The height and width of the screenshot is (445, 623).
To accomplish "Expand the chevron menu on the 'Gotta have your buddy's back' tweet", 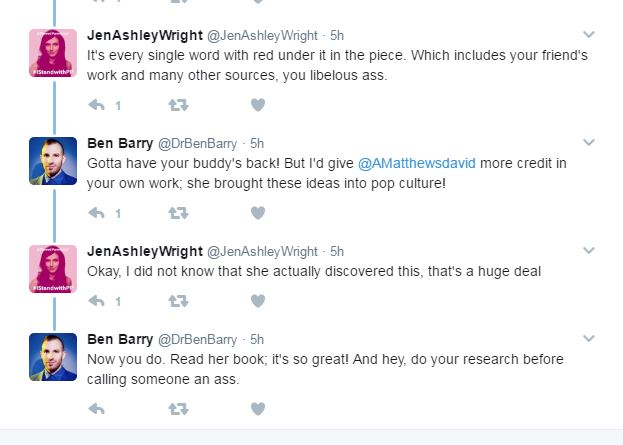I will (588, 143).
